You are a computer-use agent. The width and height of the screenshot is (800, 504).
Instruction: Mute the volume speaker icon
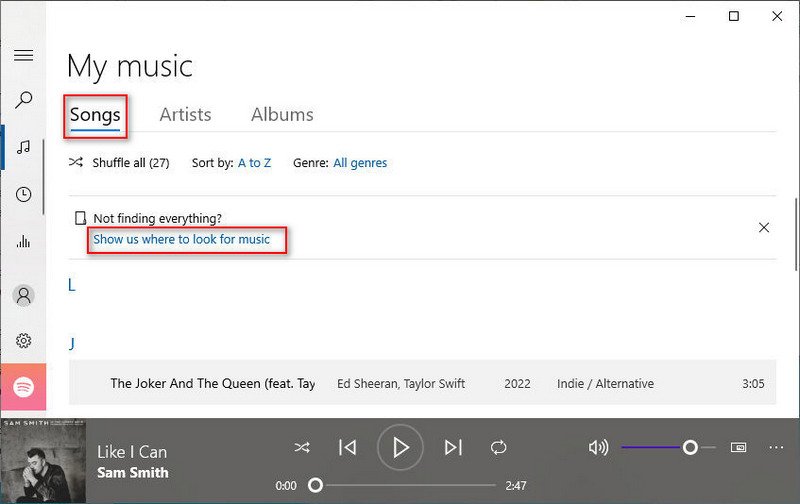tap(598, 447)
